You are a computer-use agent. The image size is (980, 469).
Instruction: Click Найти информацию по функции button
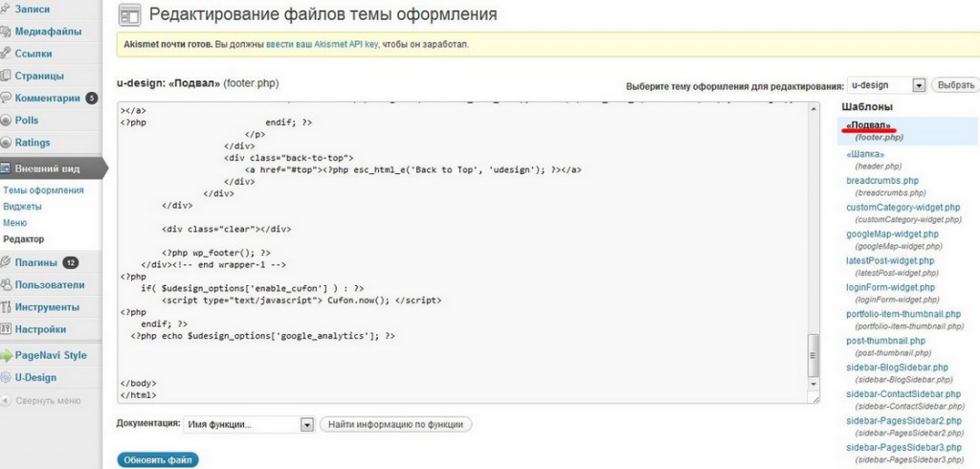395,425
